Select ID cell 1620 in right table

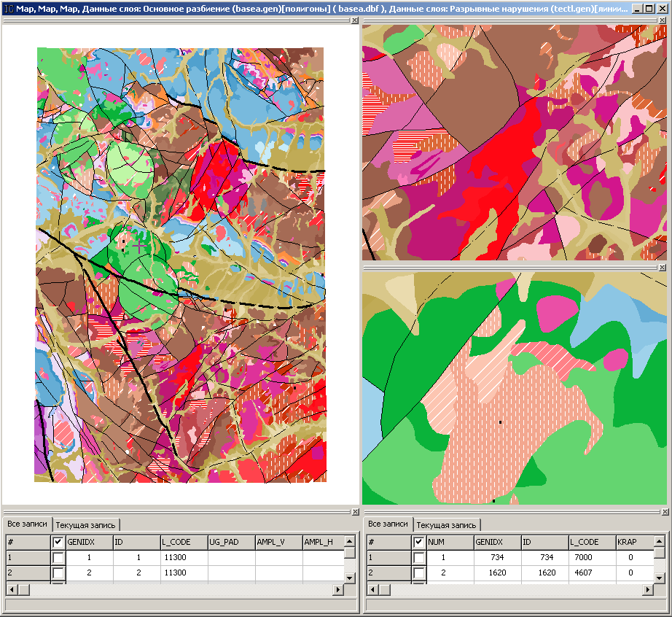click(x=544, y=573)
